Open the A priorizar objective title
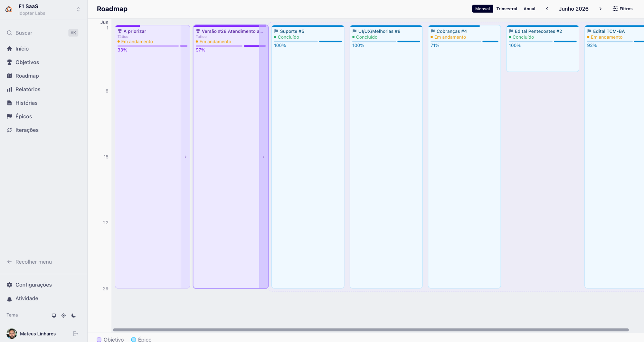 pos(135,31)
